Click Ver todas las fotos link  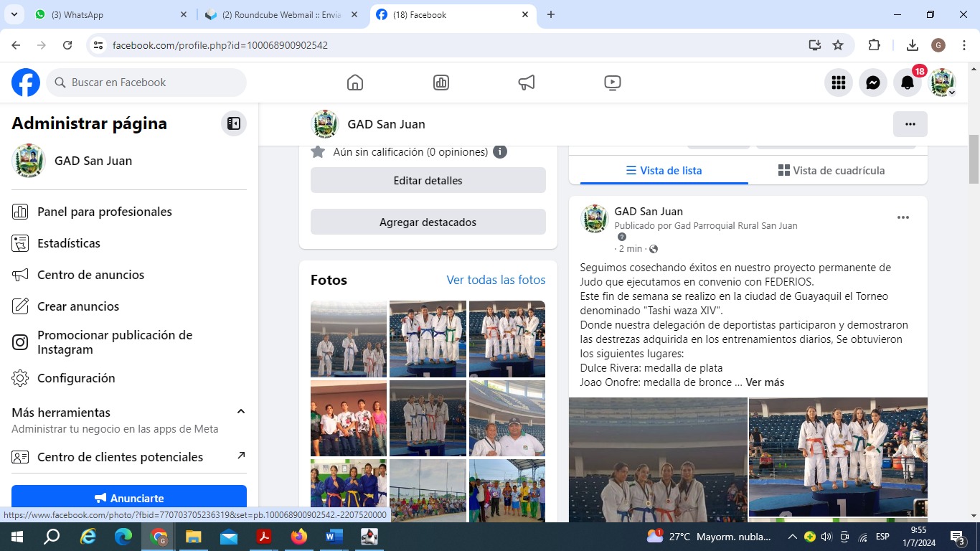coord(496,280)
